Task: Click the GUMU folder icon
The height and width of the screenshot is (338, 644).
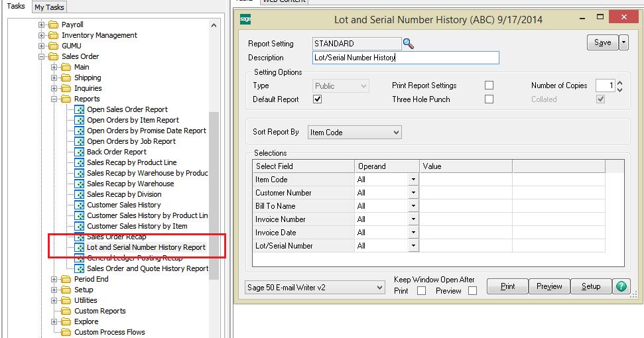Action: [54, 46]
